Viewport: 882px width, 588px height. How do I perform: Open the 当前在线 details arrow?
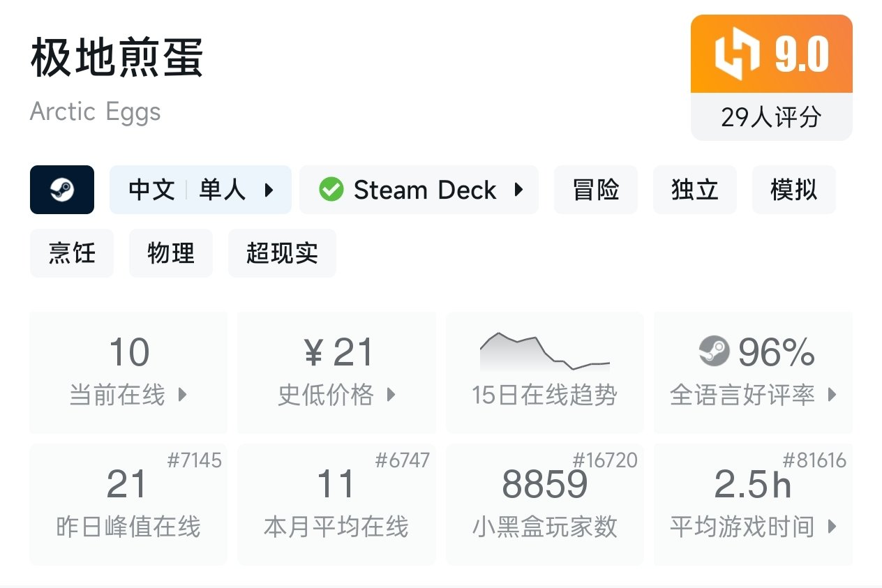[183, 395]
